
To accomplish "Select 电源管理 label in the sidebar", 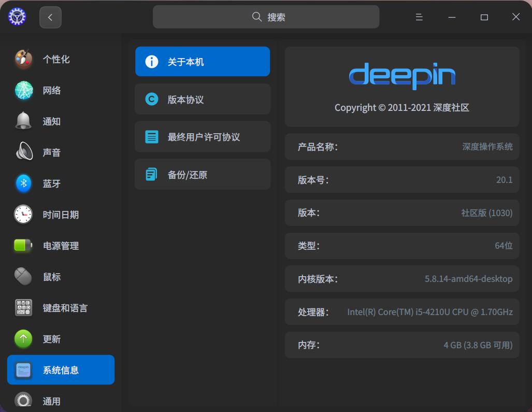I will (61, 246).
